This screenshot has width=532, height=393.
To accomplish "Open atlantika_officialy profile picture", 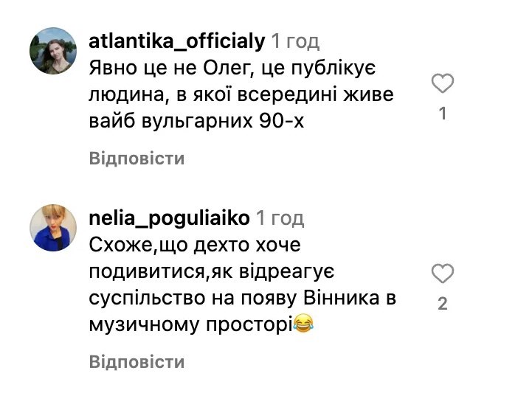I will coord(53,51).
